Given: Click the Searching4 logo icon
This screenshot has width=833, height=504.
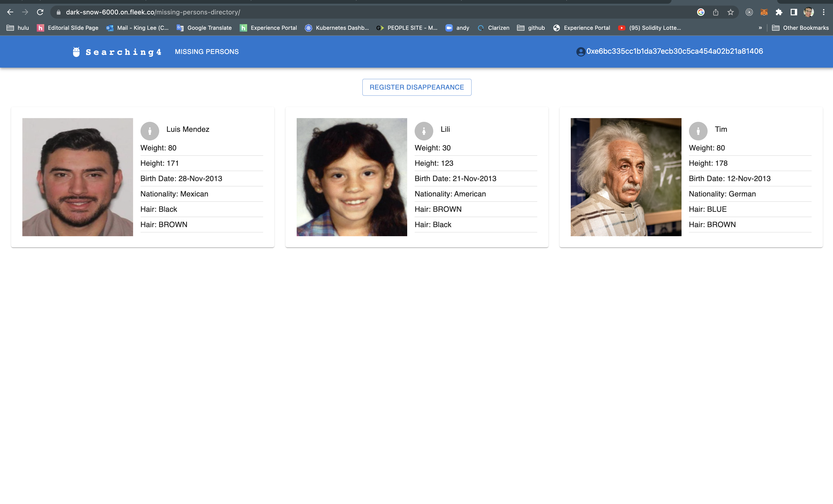Looking at the screenshot, I should point(76,52).
